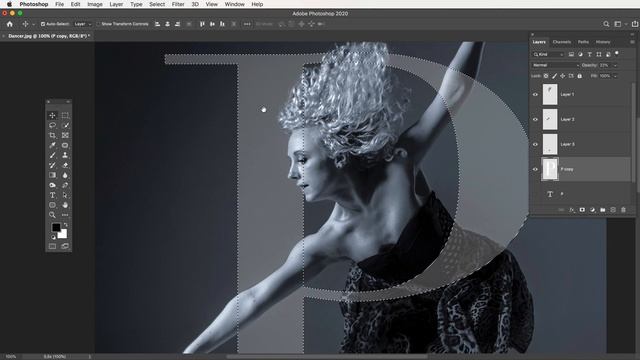Click the align left edges button

(x=157, y=24)
